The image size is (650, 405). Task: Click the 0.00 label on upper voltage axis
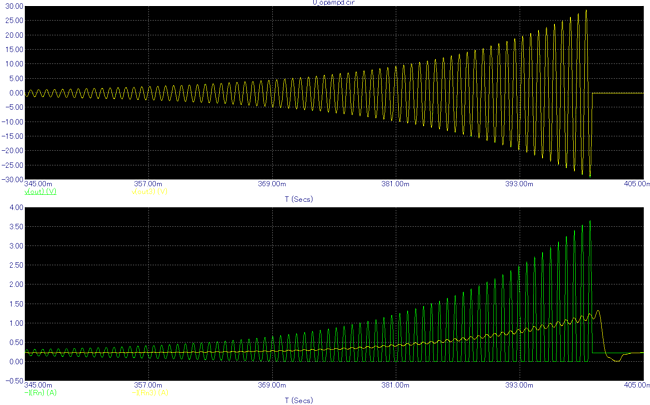coord(16,93)
